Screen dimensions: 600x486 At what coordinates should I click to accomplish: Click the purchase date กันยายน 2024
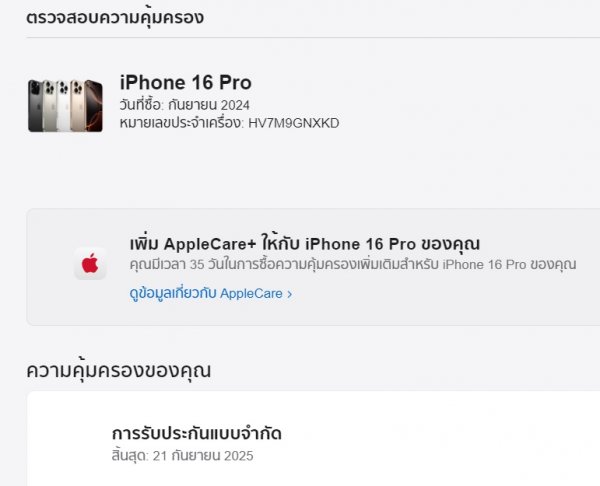pos(209,105)
